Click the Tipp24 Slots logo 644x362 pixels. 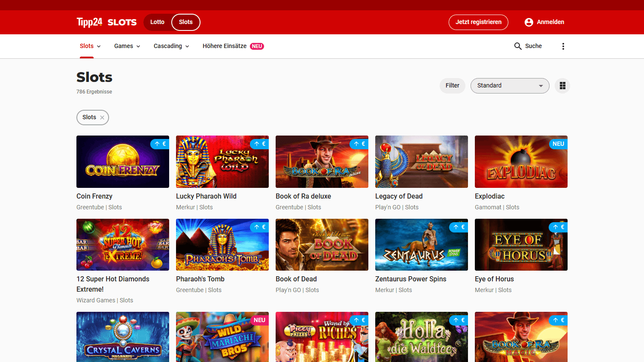(106, 22)
